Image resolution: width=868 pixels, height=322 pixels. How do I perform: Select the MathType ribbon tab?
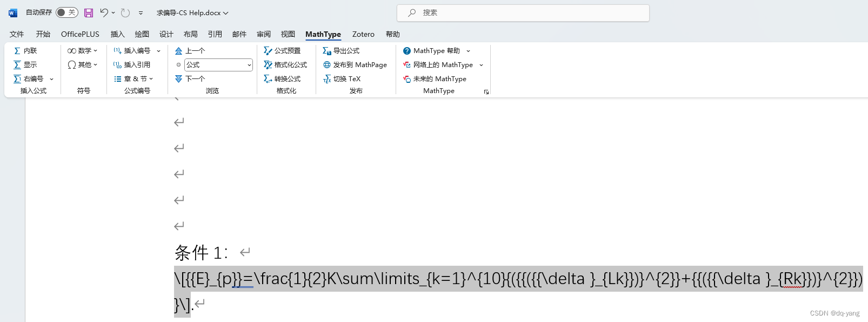323,34
